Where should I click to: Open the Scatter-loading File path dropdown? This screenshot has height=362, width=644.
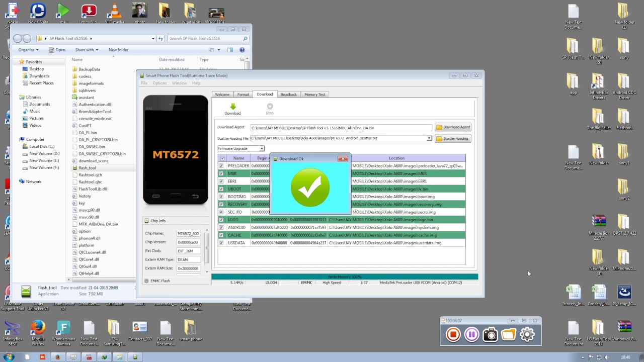coord(429,138)
